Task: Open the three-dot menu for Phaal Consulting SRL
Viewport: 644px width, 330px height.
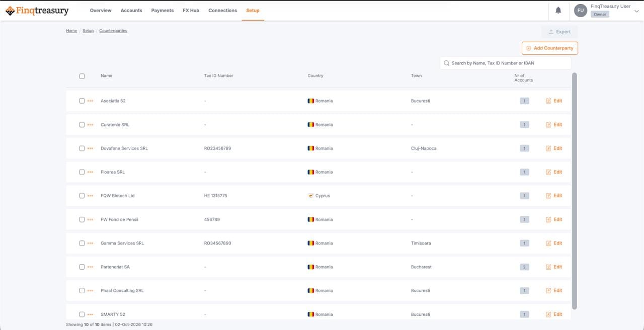Action: pos(91,290)
